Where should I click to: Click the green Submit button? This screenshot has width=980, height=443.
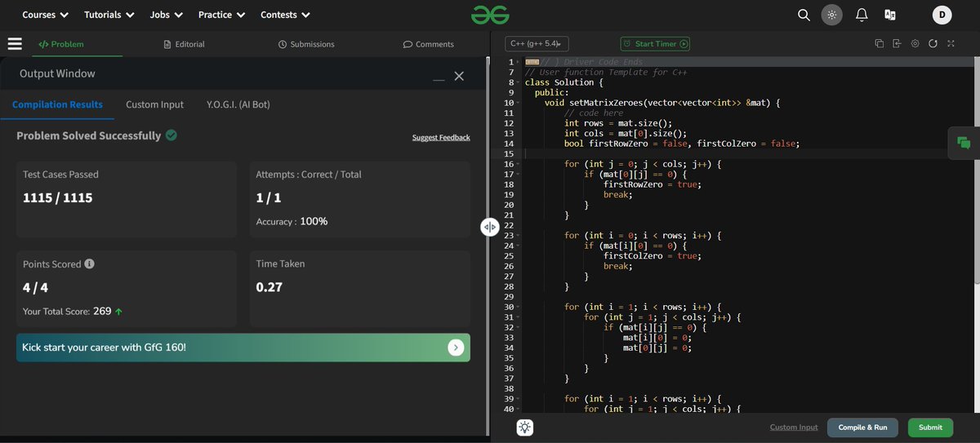(930, 427)
